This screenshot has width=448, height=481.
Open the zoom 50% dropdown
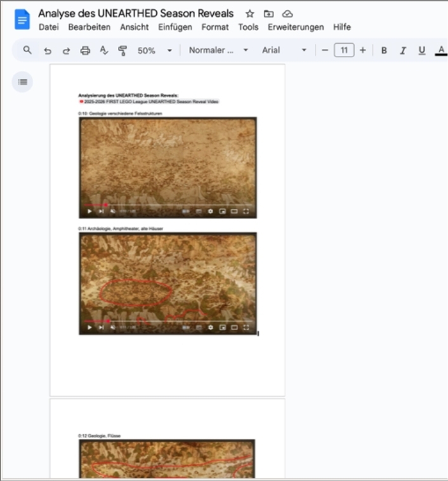(x=154, y=50)
